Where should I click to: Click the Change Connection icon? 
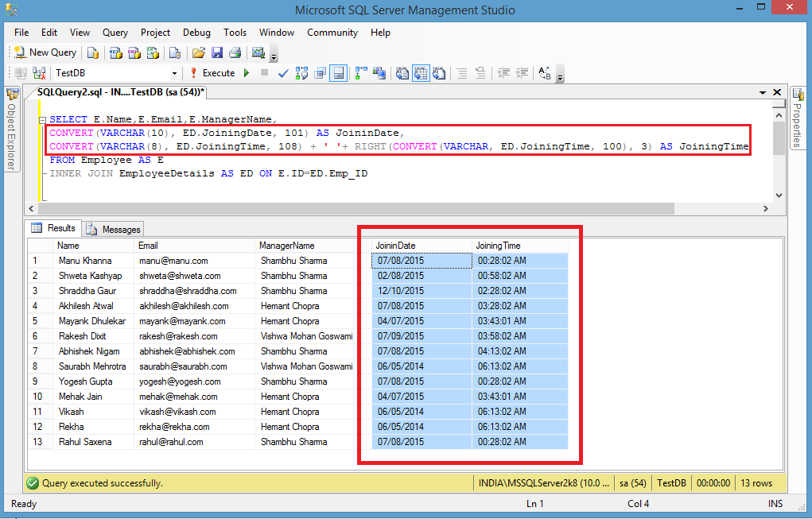pos(39,73)
